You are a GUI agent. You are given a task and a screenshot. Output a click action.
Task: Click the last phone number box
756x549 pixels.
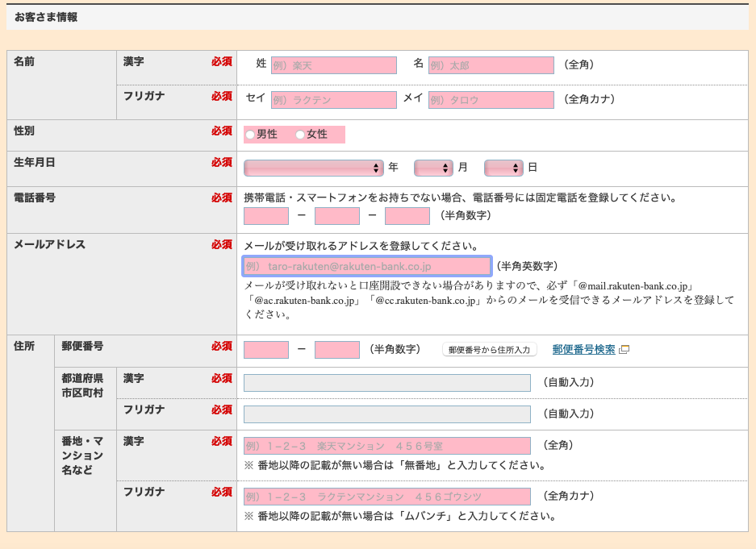pos(407,216)
